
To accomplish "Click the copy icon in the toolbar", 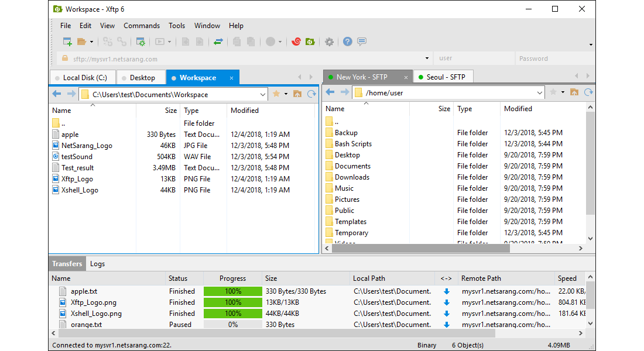I will click(x=237, y=42).
